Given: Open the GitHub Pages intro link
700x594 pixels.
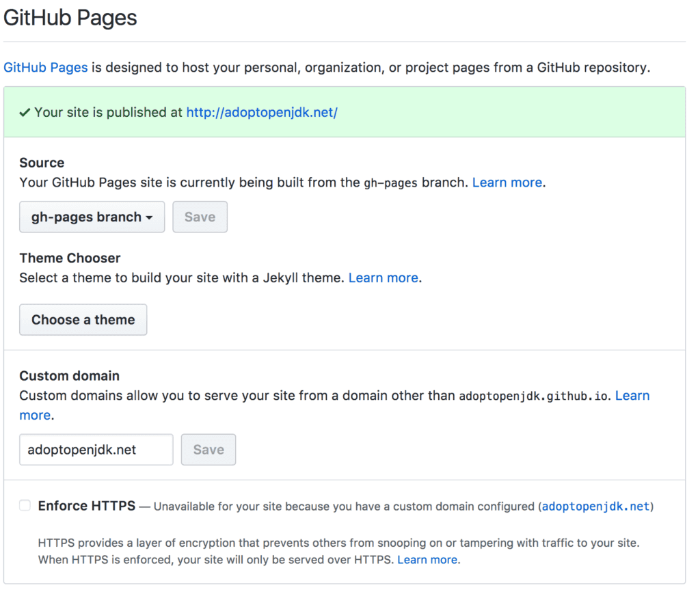Looking at the screenshot, I should 46,68.
